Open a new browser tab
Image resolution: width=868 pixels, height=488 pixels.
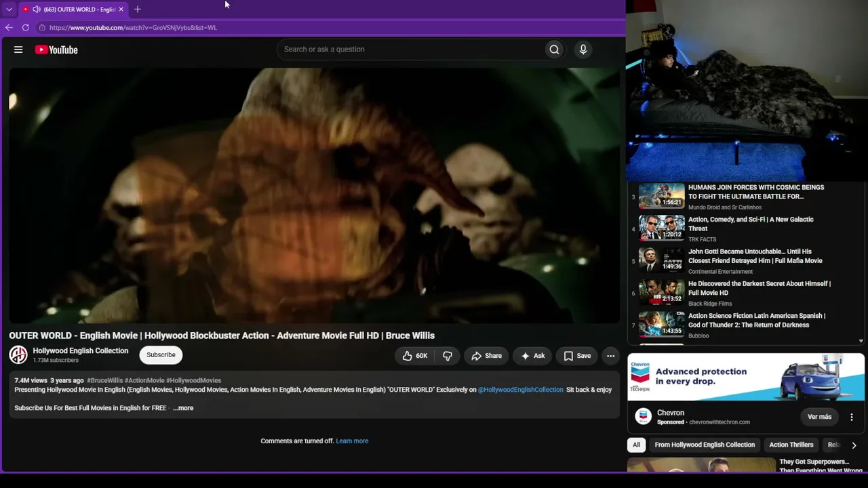pos(138,9)
